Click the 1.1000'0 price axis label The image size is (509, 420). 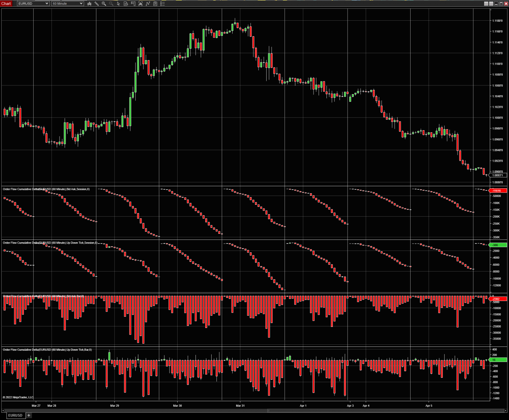coord(497,118)
